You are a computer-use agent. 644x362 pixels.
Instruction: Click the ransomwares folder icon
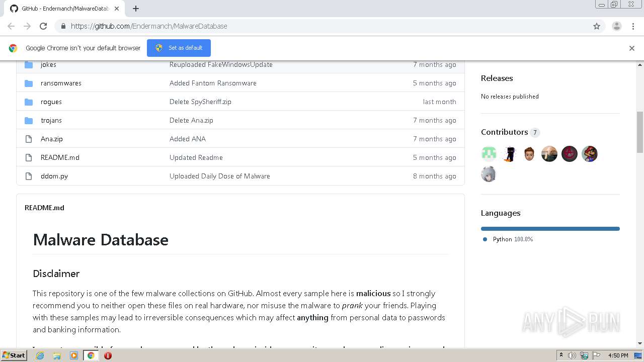[29, 83]
